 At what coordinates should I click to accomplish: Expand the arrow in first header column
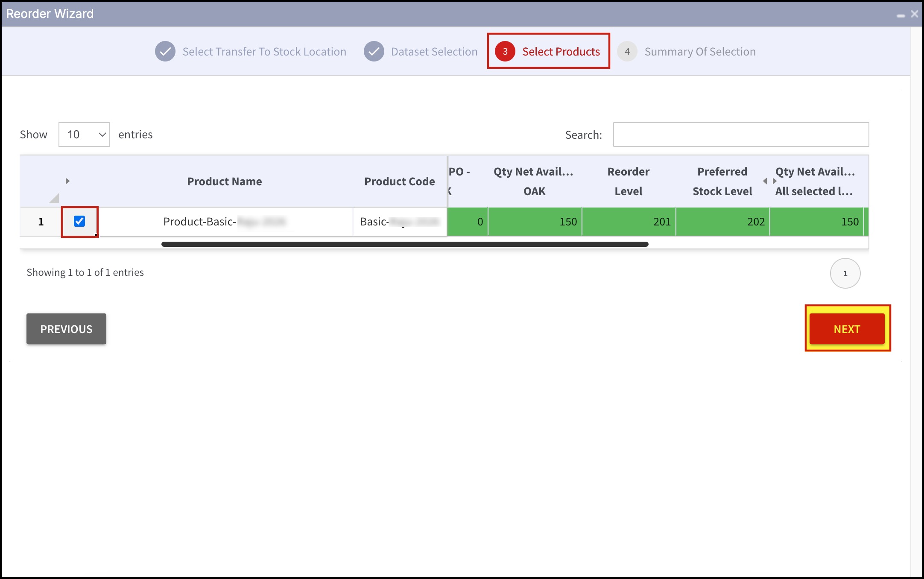[x=67, y=181]
